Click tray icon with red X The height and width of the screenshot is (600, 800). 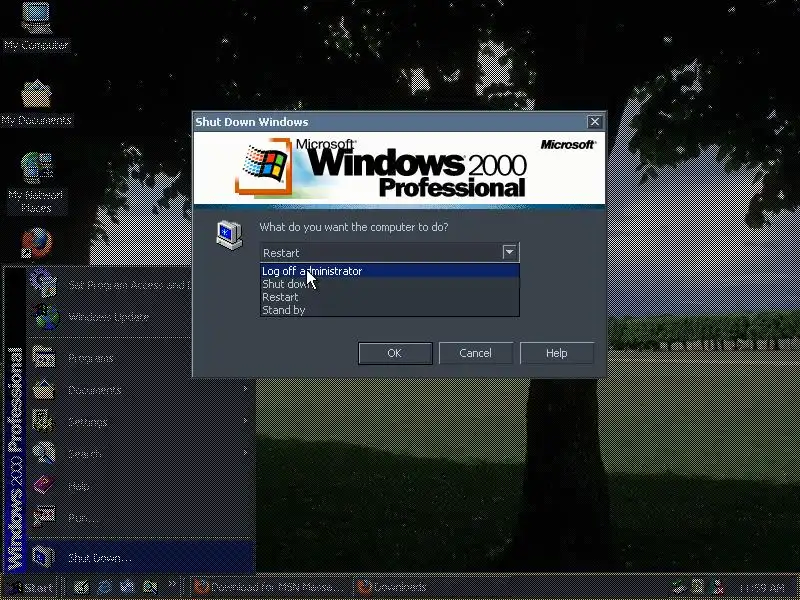[x=717, y=587]
